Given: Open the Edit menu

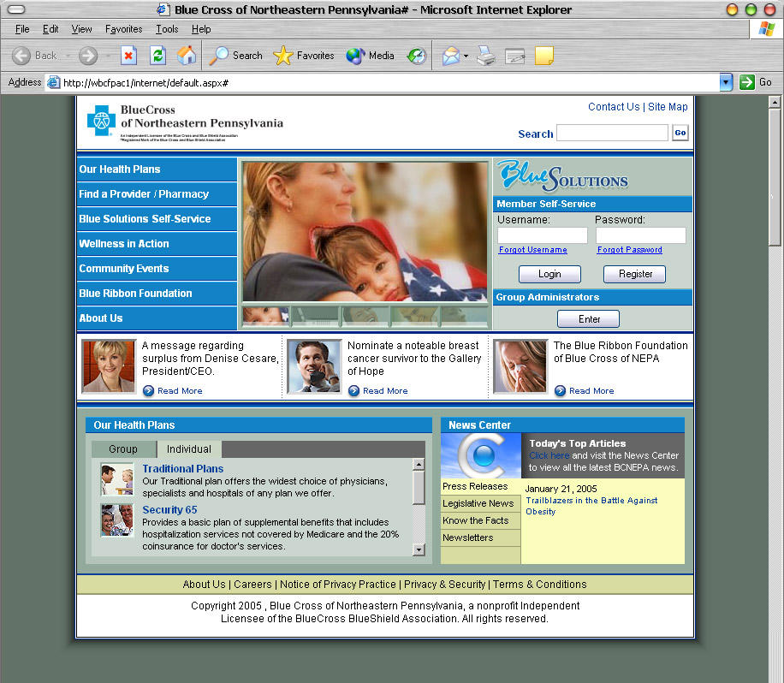Looking at the screenshot, I should click(x=50, y=29).
